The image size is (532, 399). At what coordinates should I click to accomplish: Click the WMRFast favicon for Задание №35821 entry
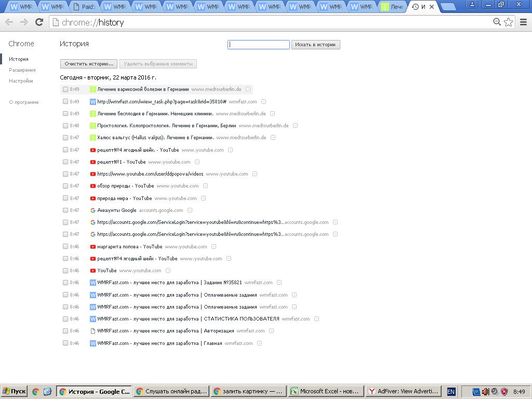[92, 282]
